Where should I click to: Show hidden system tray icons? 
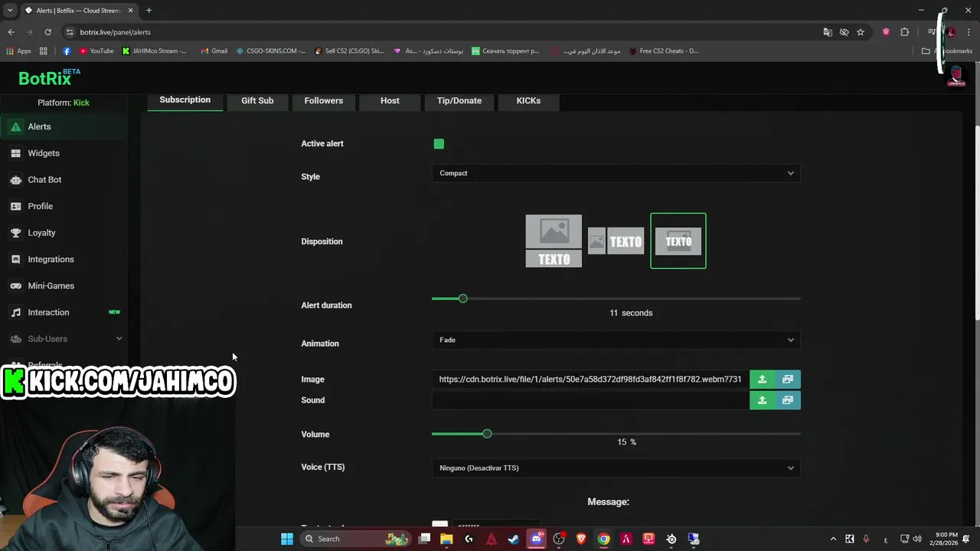[833, 539]
